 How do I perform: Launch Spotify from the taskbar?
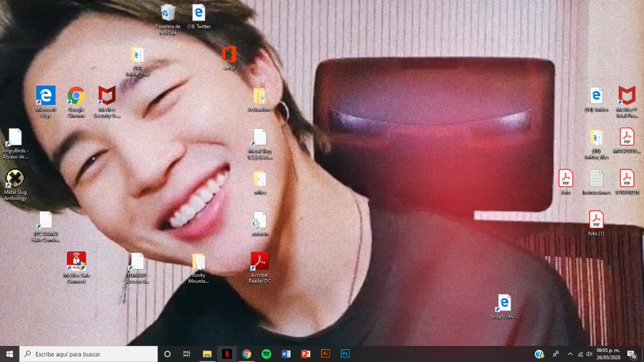click(266, 354)
